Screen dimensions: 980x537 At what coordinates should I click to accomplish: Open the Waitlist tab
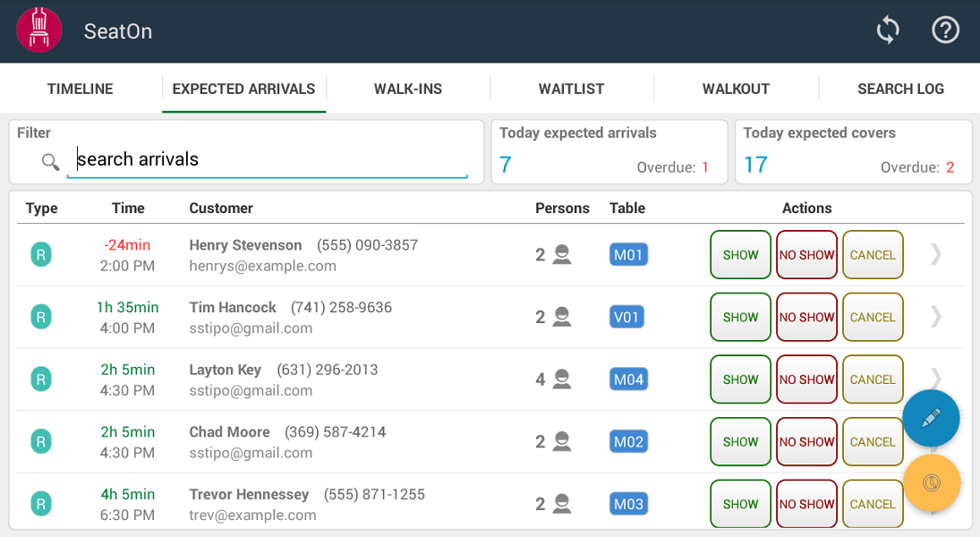pyautogui.click(x=571, y=89)
